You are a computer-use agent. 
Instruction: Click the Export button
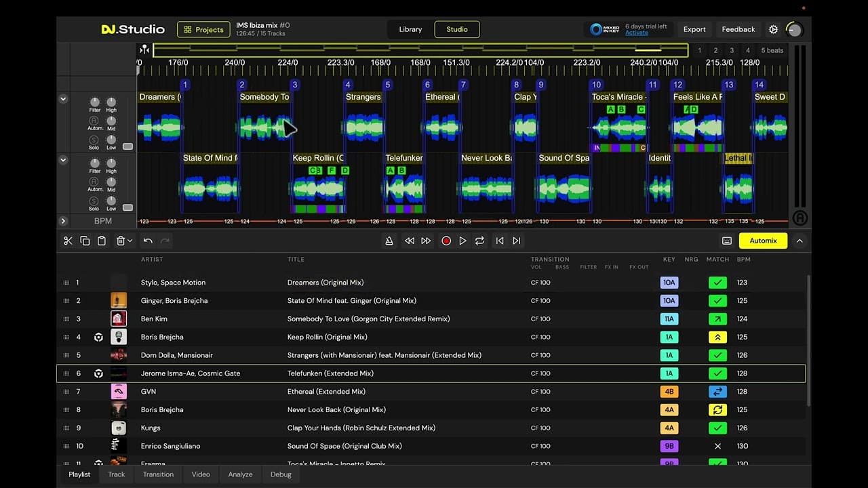point(694,29)
